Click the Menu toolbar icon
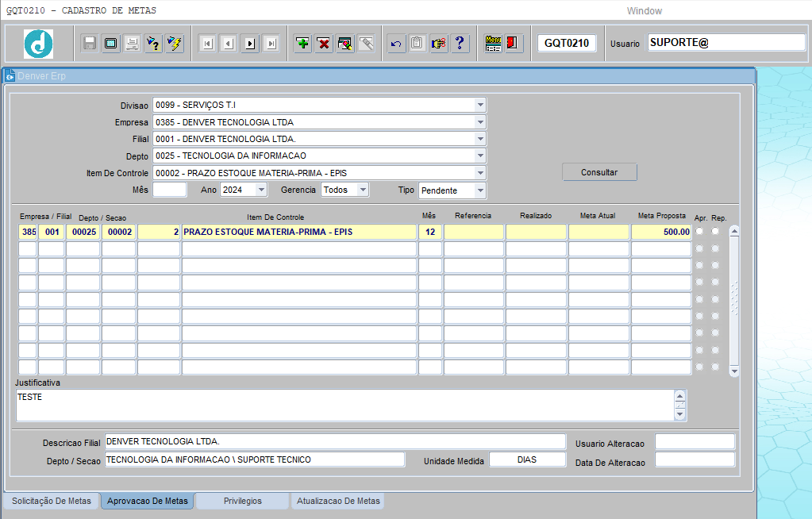The height and width of the screenshot is (519, 812). click(x=493, y=44)
